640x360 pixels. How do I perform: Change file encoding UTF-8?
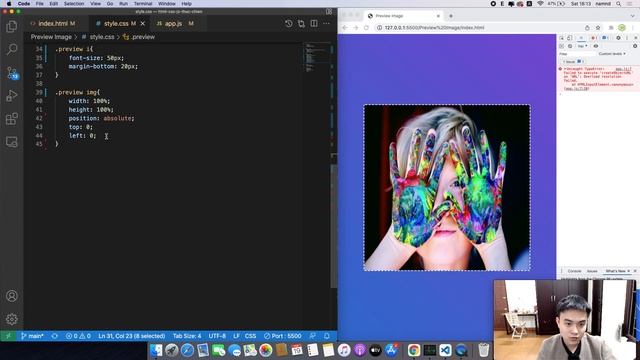pos(217,336)
